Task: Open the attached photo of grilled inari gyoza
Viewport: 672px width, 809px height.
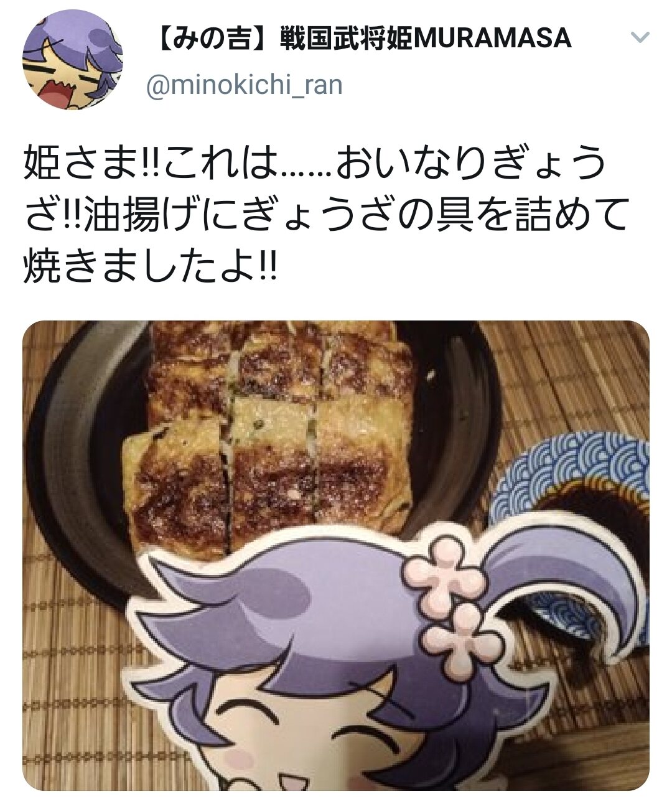Action: coord(336,555)
